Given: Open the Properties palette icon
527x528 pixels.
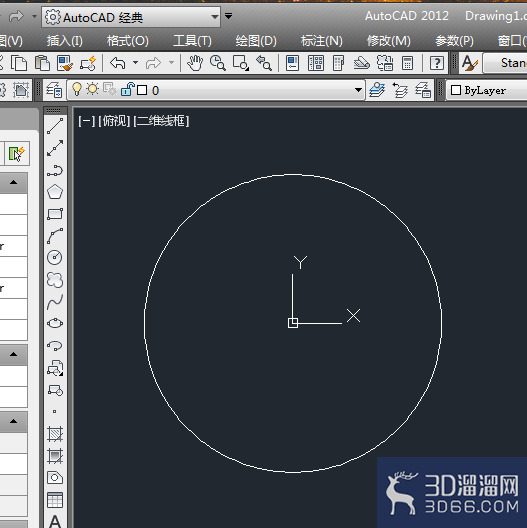Looking at the screenshot, I should (292, 63).
